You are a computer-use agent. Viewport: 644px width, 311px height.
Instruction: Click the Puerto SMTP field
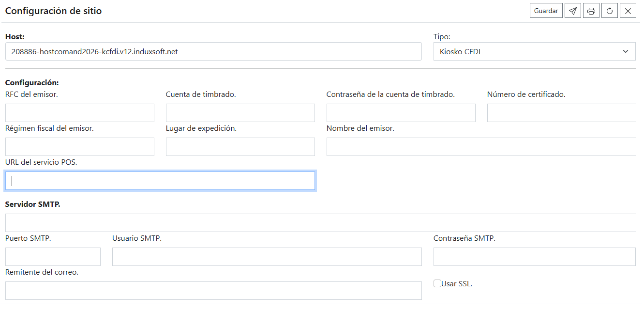pyautogui.click(x=53, y=257)
